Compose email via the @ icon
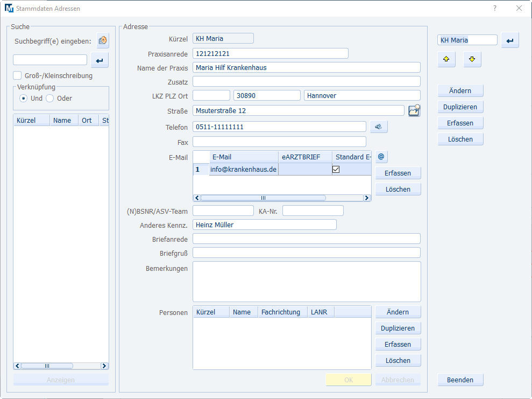This screenshot has width=532, height=399. pyautogui.click(x=381, y=156)
